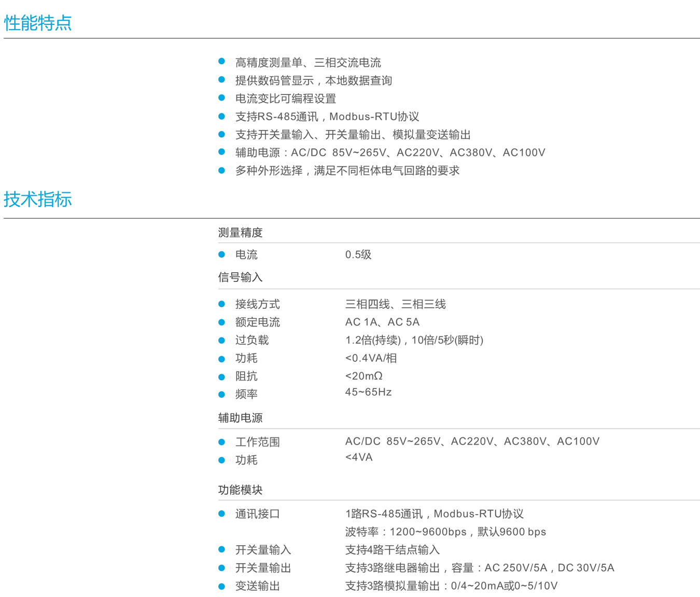Click the 性能特点 section heading
Screen dimensions: 700x597
pos(38,23)
